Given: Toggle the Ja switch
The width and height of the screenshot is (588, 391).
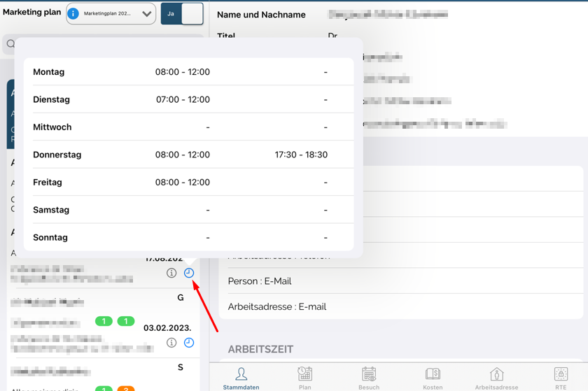Looking at the screenshot, I should coord(182,14).
